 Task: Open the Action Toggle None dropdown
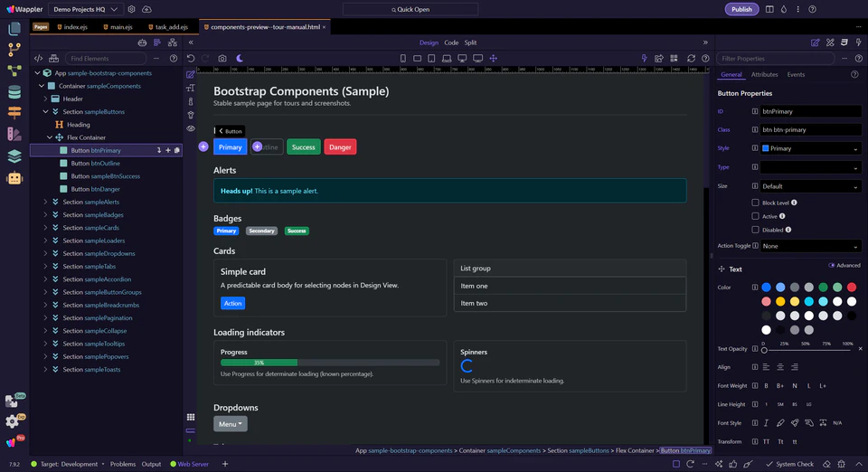click(x=810, y=246)
